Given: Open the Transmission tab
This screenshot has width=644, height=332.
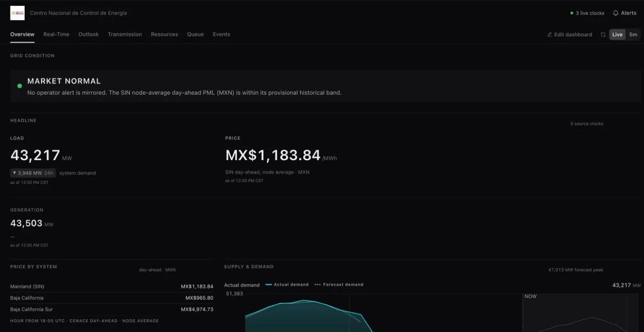Looking at the screenshot, I should coord(125,34).
